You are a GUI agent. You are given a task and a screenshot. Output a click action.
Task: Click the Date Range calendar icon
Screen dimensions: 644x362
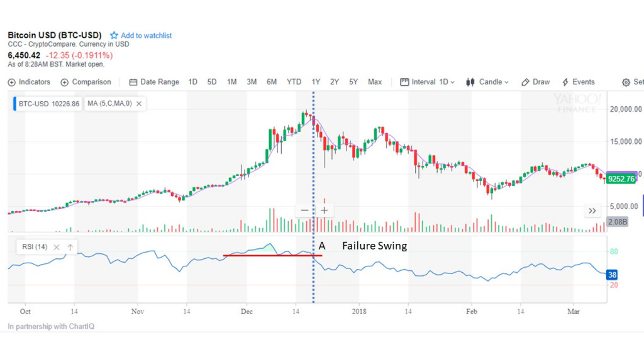click(x=133, y=82)
